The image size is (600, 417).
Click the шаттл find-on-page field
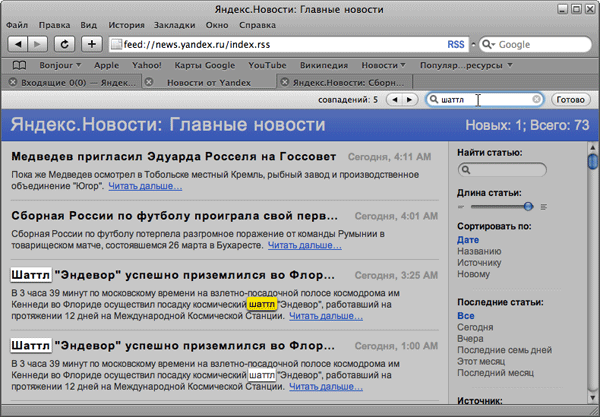484,99
